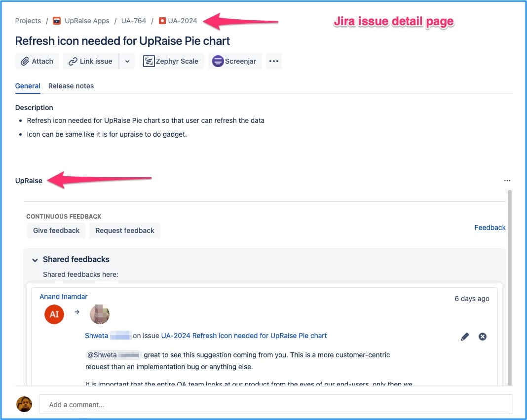Open linked issue UA-2024 in feedback
Image resolution: width=527 pixels, height=420 pixels.
244,336
